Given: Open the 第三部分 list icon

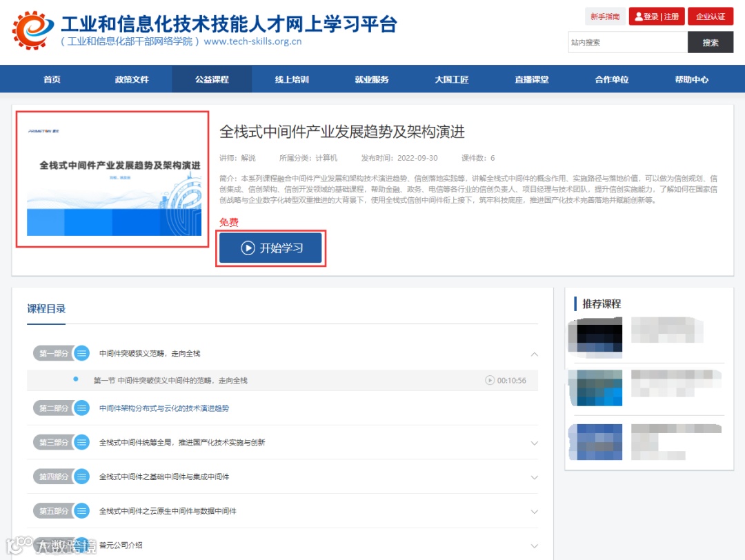Looking at the screenshot, I should [81, 442].
